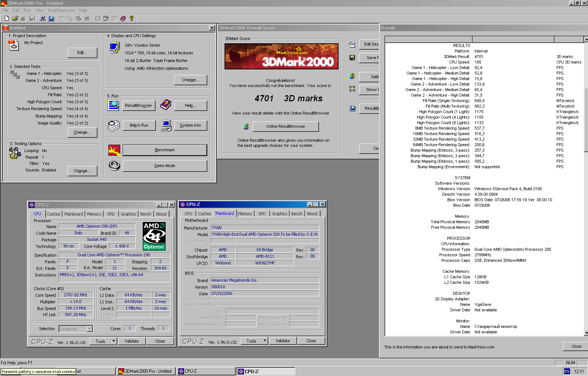Open the Help menu
588x376 pixels.
click(x=83, y=10)
